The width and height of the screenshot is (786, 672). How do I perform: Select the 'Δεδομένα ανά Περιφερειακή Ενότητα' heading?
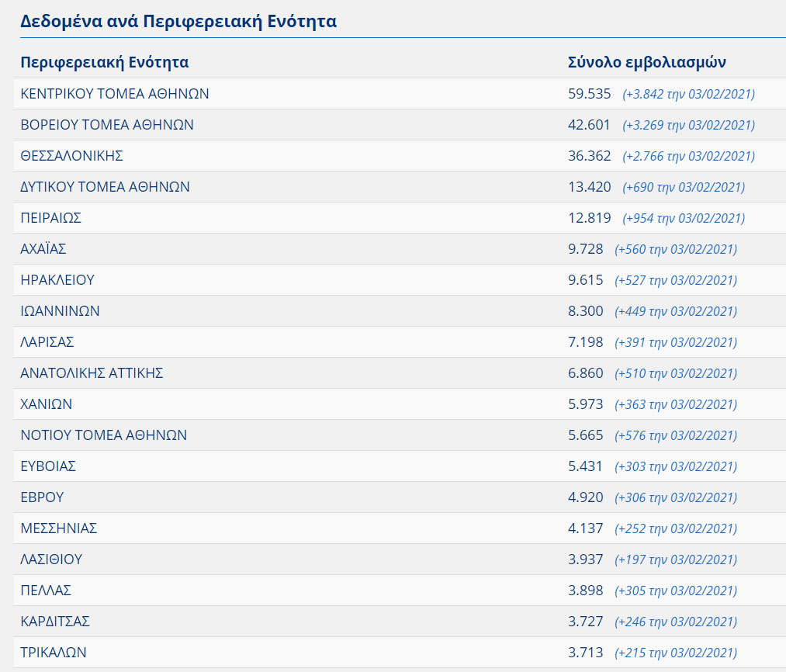pos(178,21)
